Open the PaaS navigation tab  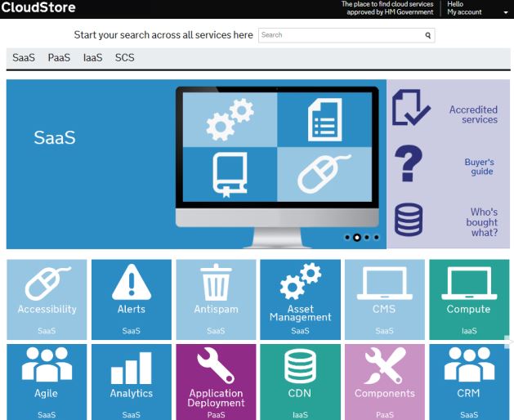[x=59, y=58]
